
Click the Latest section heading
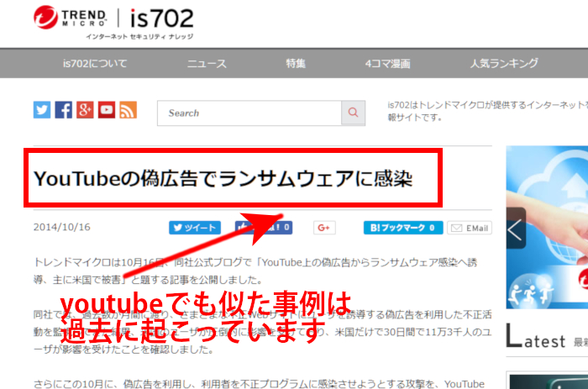click(x=536, y=336)
